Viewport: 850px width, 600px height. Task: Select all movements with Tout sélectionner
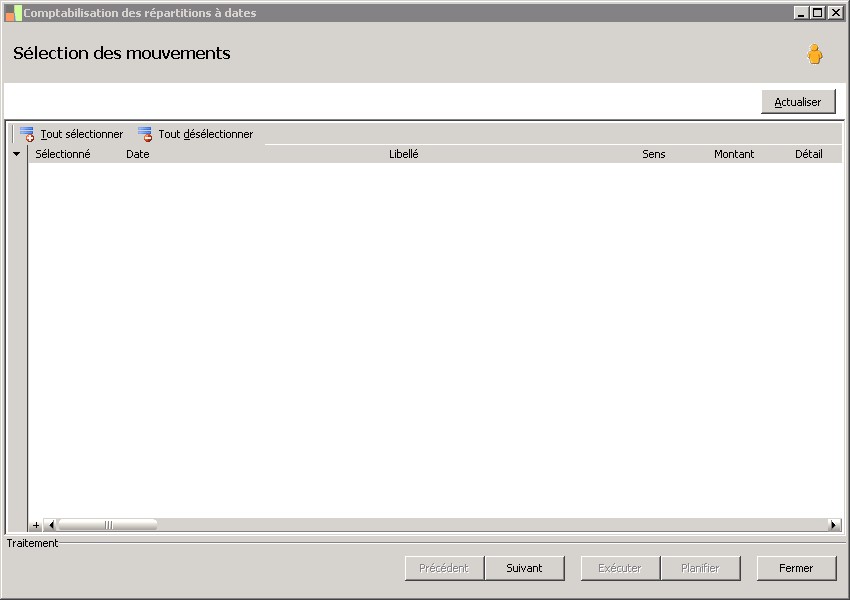(72, 134)
